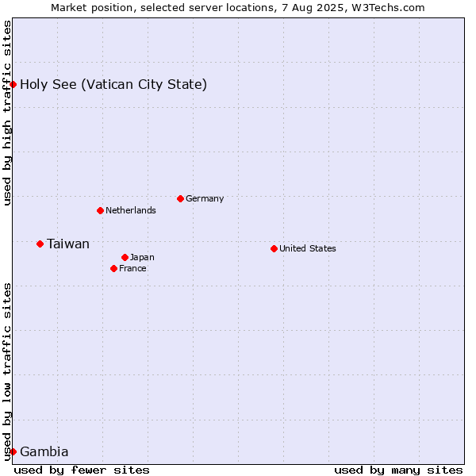
Task: Click the 'used by fewer sites' axis label
Action: coord(82,470)
